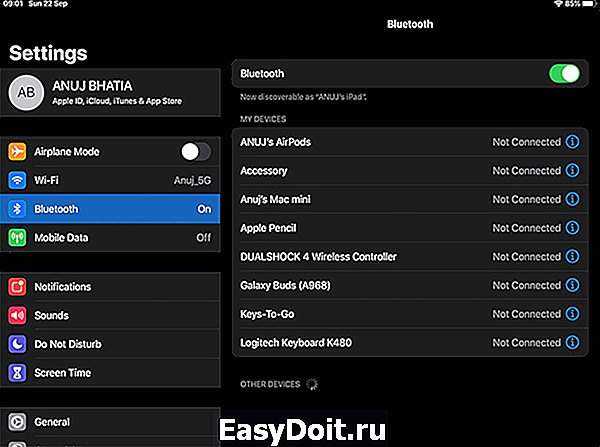
Task: Connect to Anuj's Mac mini
Action: coord(410,199)
